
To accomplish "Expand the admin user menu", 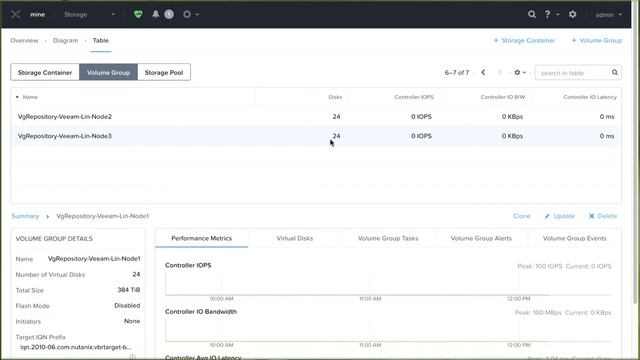I will point(609,15).
